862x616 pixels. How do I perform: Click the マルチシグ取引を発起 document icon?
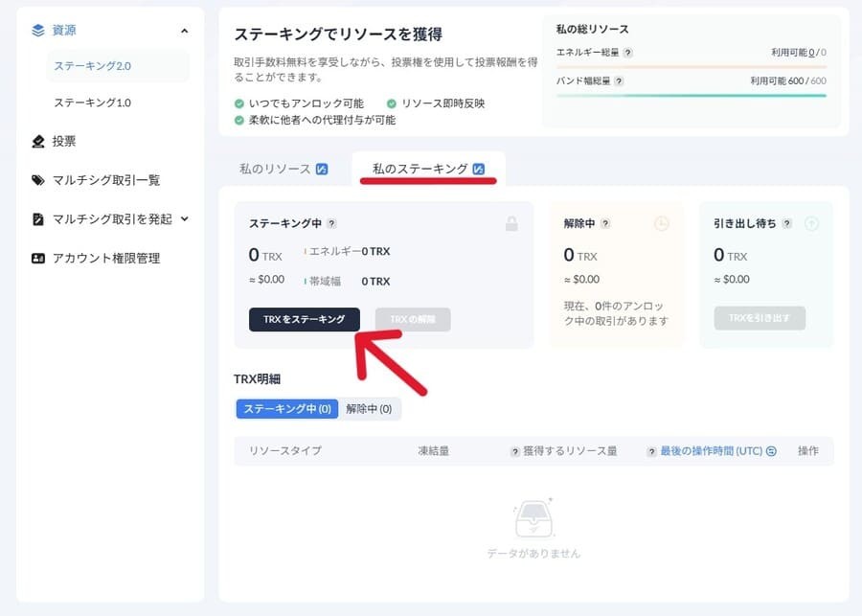pos(38,219)
